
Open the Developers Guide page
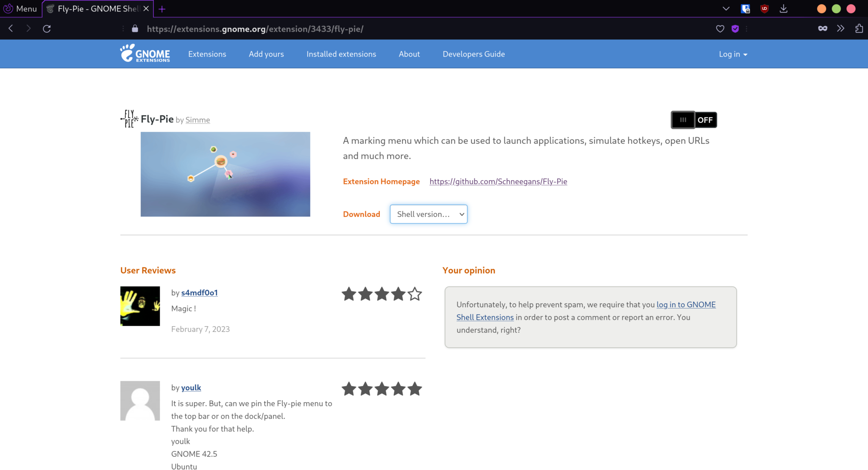pos(473,54)
